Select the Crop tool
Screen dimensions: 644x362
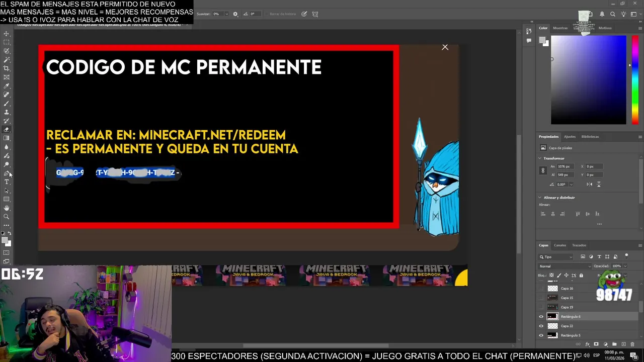tap(7, 68)
